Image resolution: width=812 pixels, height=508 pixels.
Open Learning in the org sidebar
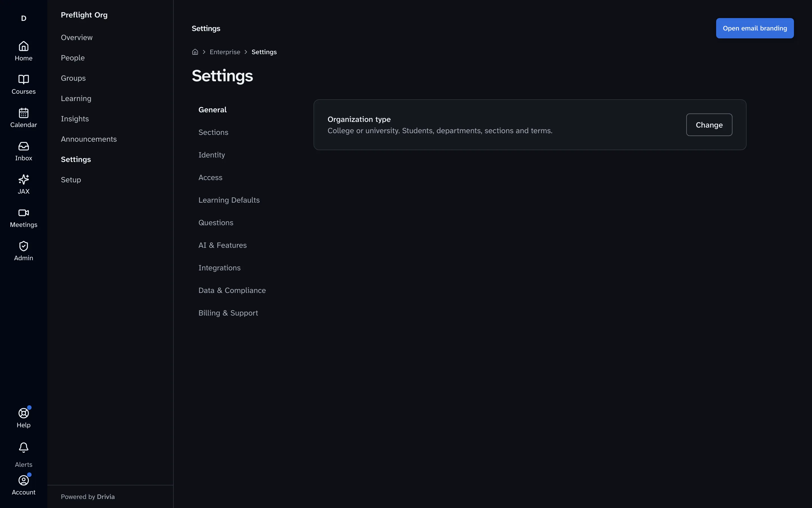pos(76,98)
